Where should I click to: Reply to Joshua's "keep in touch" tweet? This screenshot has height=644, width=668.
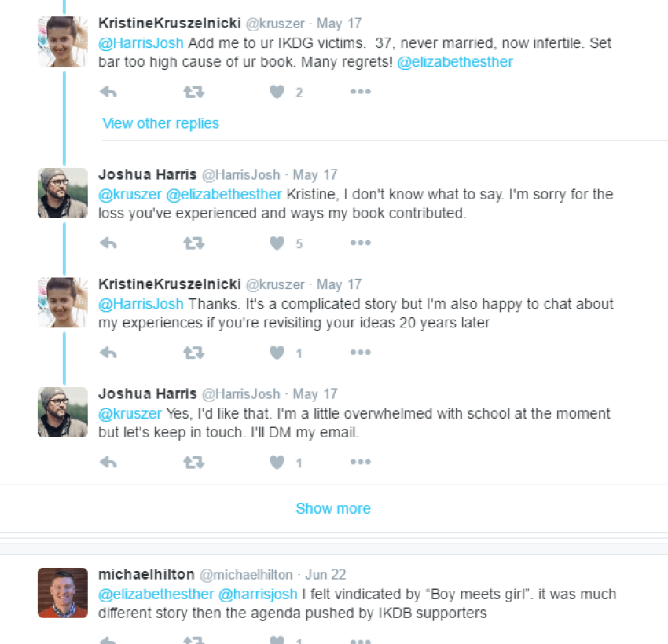[108, 463]
